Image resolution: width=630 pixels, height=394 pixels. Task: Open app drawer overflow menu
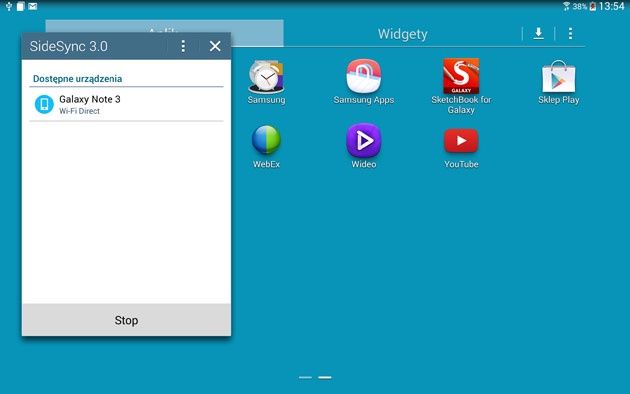[570, 33]
